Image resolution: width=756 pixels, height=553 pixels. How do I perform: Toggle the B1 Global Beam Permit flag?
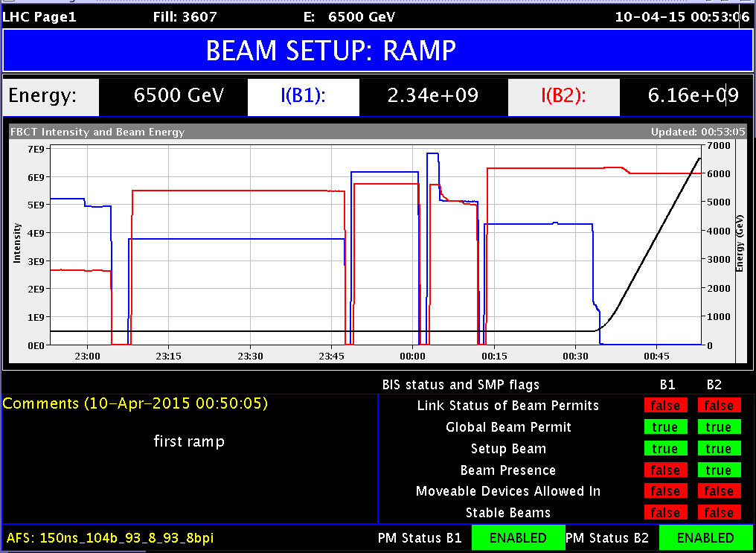point(665,426)
